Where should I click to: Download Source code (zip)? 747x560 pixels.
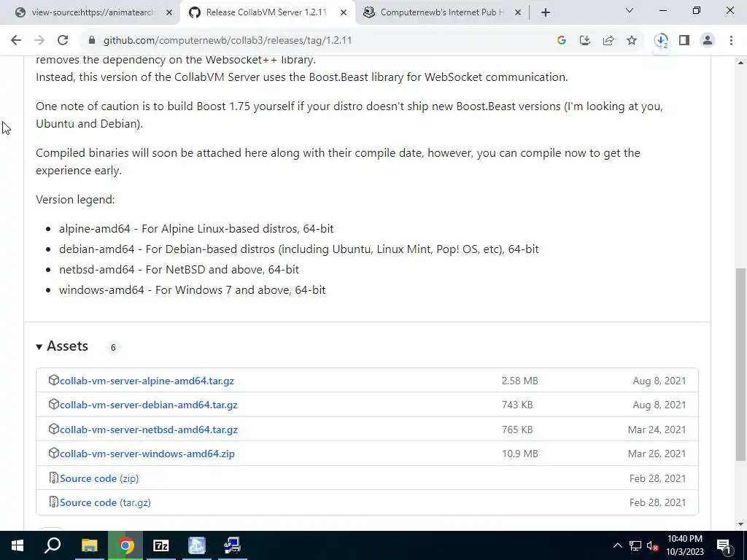99,478
